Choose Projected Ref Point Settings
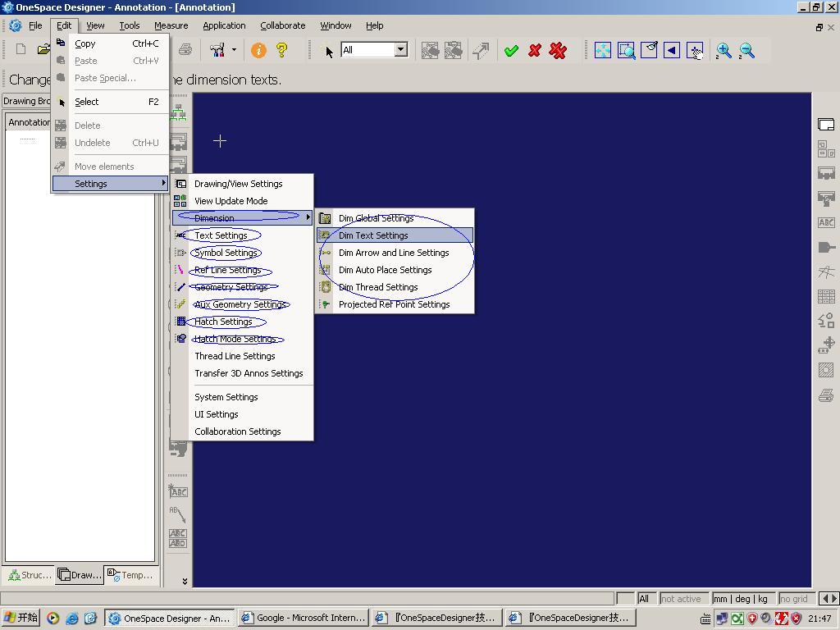 tap(395, 304)
